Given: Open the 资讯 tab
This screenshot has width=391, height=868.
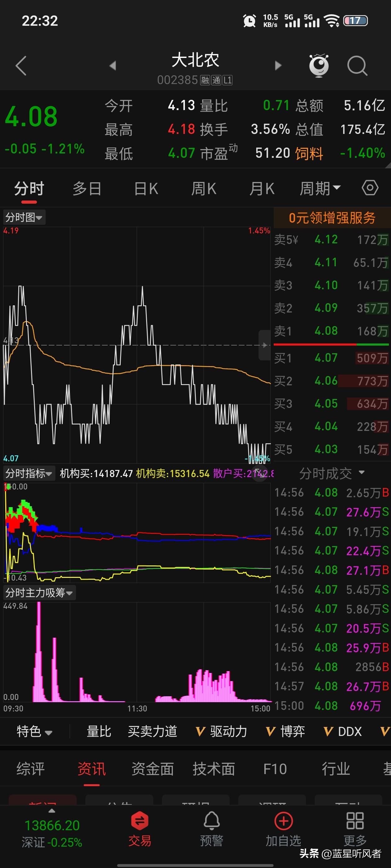Looking at the screenshot, I should [x=92, y=769].
